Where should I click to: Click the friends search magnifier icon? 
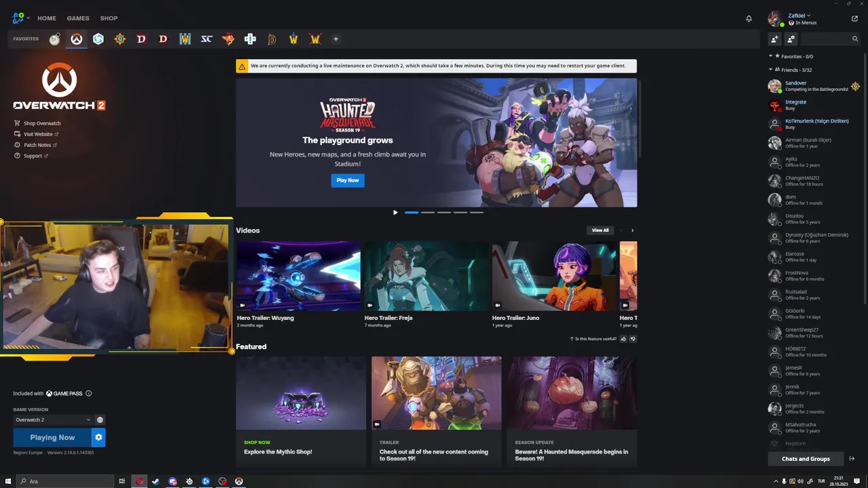[855, 39]
